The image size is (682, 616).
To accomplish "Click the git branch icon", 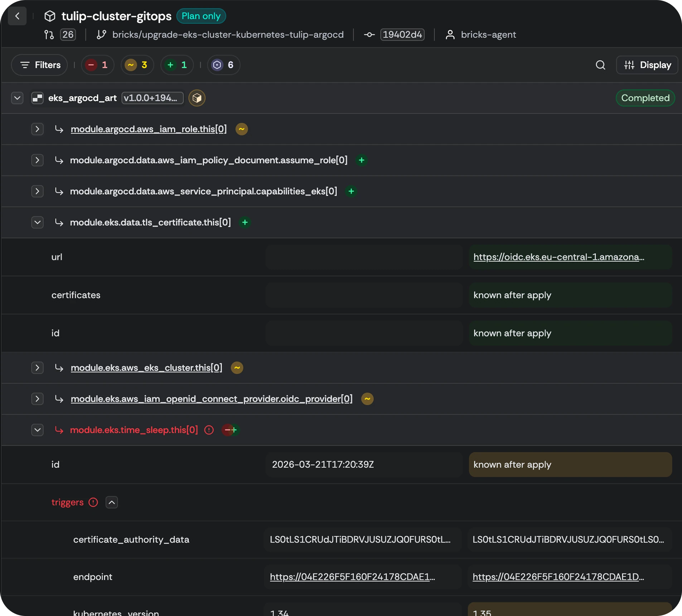I will 102,35.
